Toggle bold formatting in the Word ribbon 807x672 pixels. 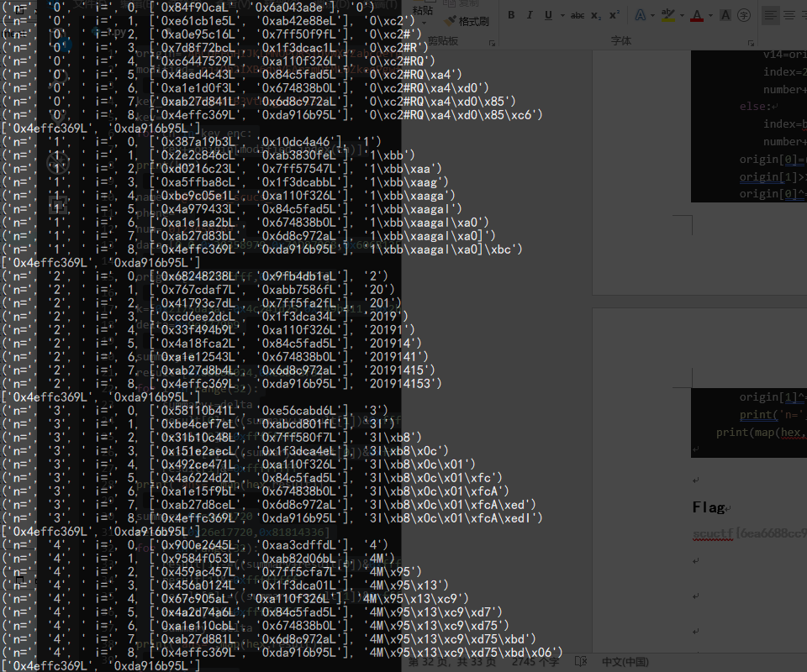(x=511, y=15)
